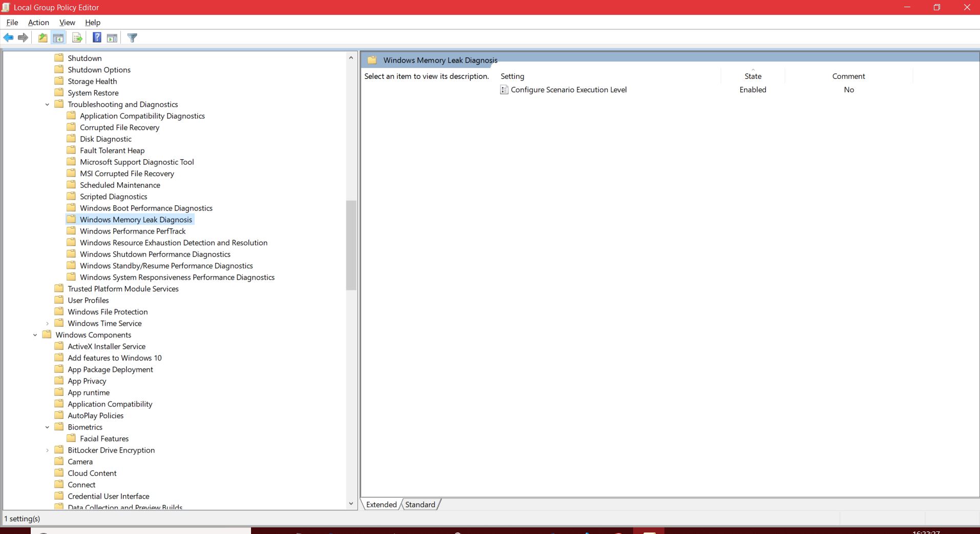Click the Back arrow toolbar icon
Screen dimensions: 980x534
coord(8,38)
